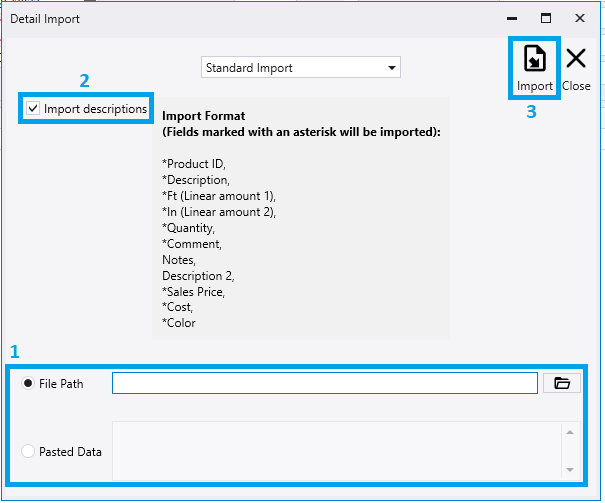
Task: Choose the Pasted Data radio option
Action: tap(28, 451)
